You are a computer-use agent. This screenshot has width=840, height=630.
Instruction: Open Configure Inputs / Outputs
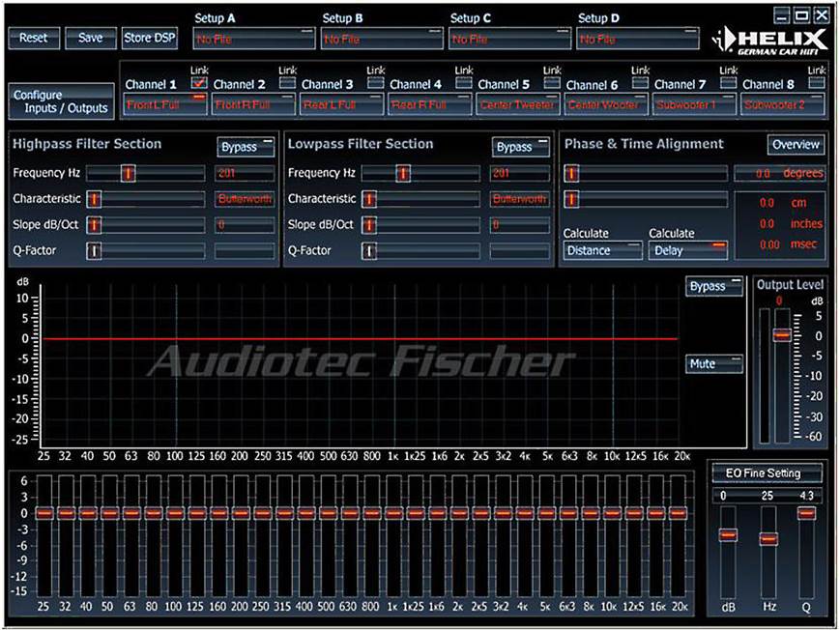pyautogui.click(x=61, y=101)
